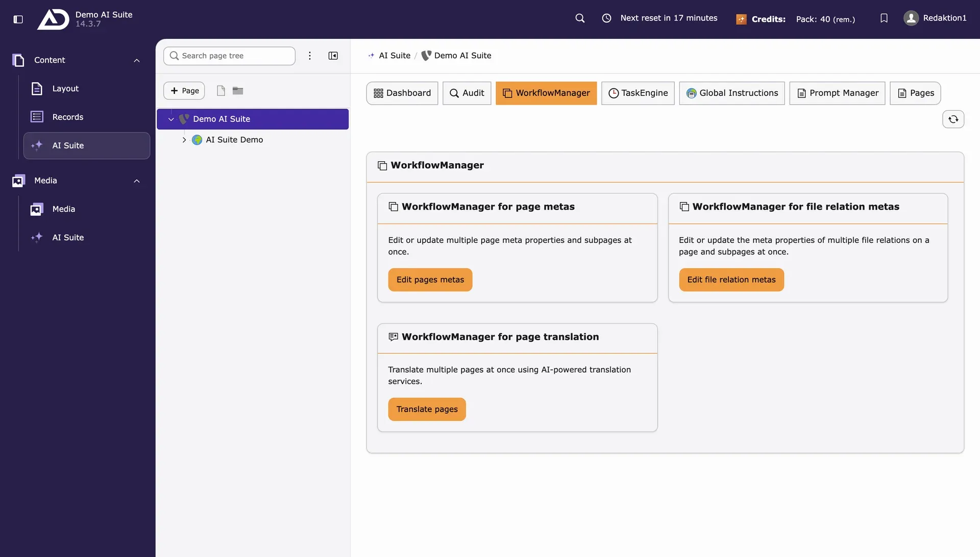The width and height of the screenshot is (980, 557).
Task: Click the Translate pages button
Action: 427,409
